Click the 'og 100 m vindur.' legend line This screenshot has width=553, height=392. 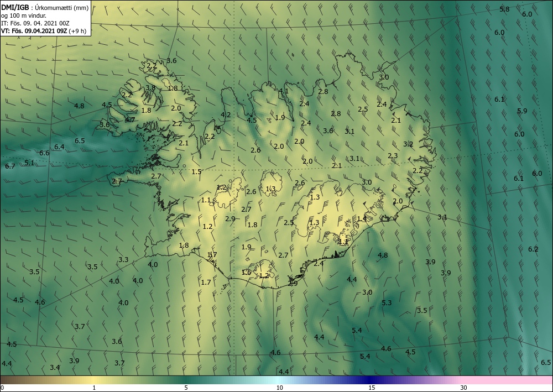click(x=24, y=15)
